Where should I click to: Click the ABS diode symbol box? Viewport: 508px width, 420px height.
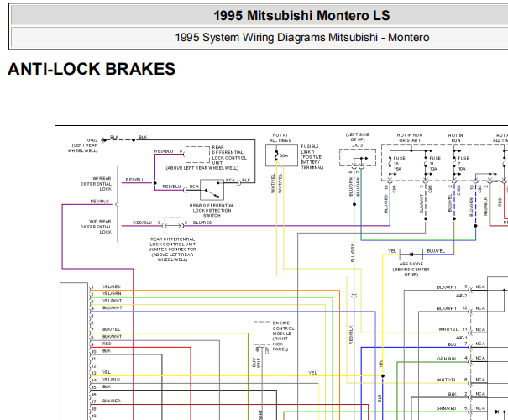pyautogui.click(x=411, y=255)
